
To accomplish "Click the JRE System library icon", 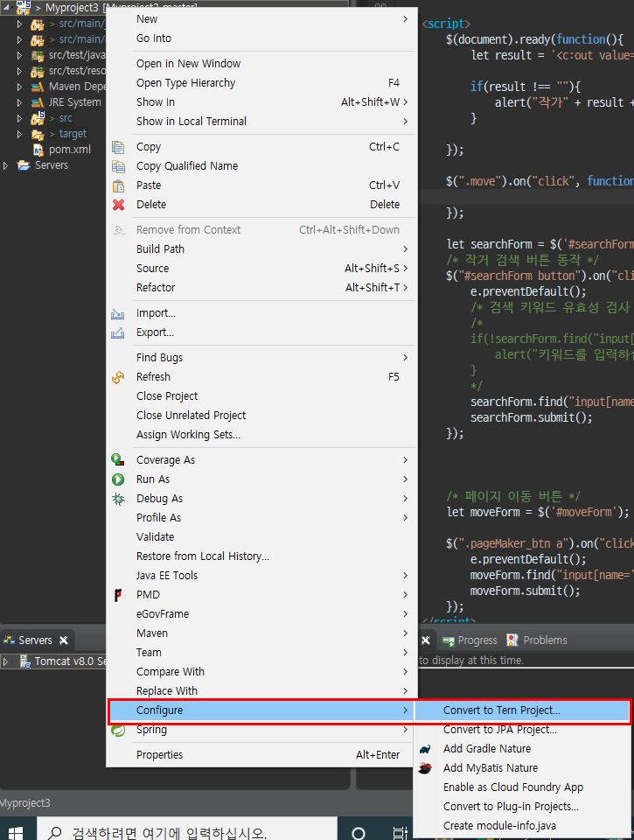I will click(x=37, y=102).
